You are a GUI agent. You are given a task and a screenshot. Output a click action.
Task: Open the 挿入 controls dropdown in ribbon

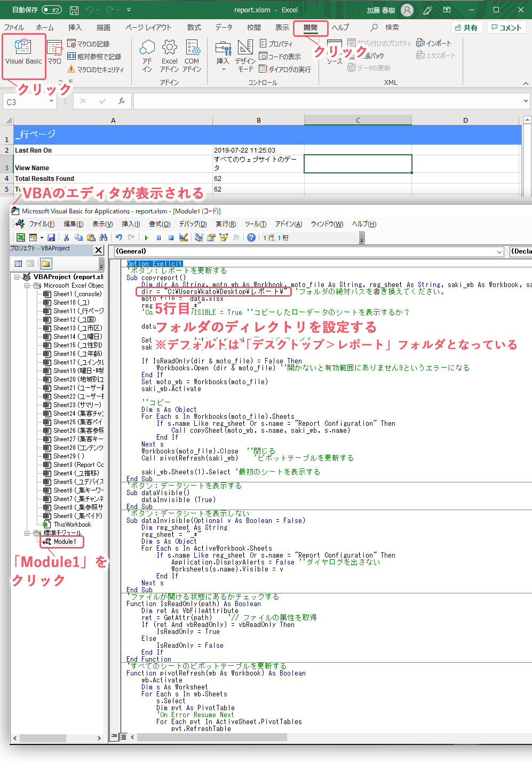[223, 55]
